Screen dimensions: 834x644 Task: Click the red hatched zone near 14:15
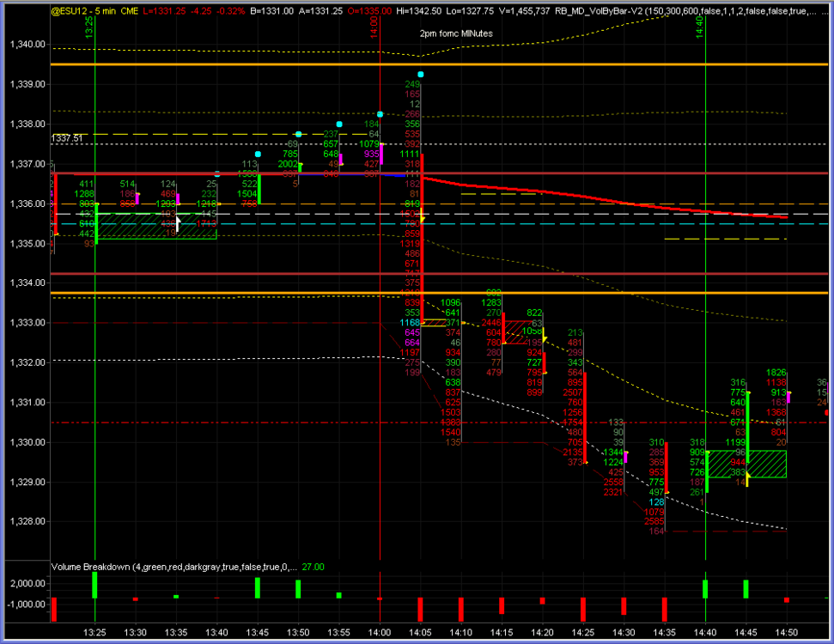(517, 332)
